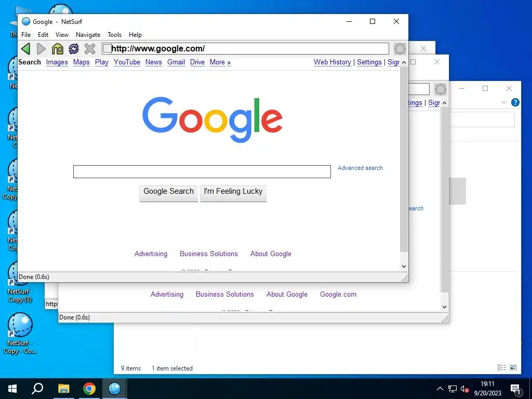Open NetSurf - Copy (3) desktop shortcut

[20, 283]
